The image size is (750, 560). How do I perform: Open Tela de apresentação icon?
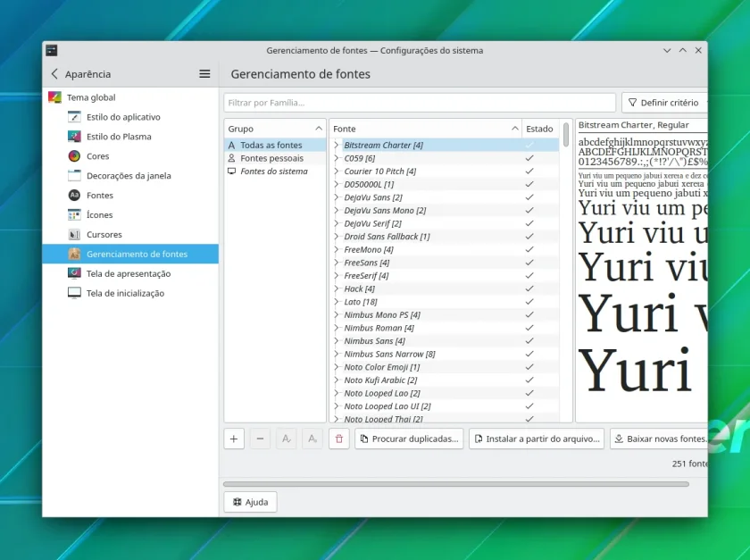coord(74,274)
